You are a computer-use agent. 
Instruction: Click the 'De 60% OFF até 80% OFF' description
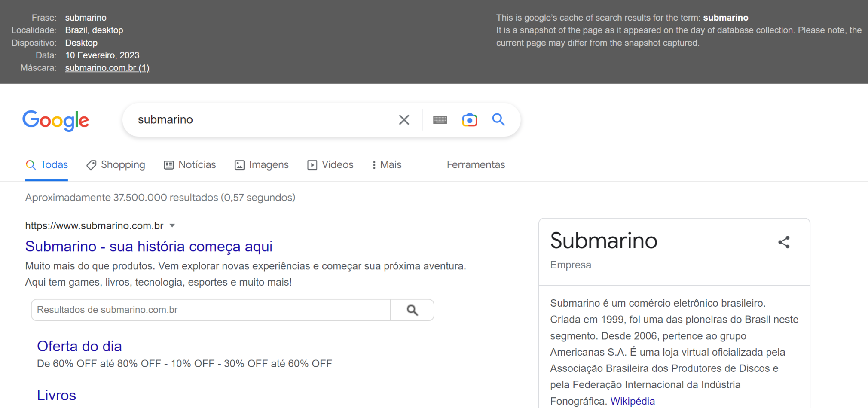(x=184, y=364)
